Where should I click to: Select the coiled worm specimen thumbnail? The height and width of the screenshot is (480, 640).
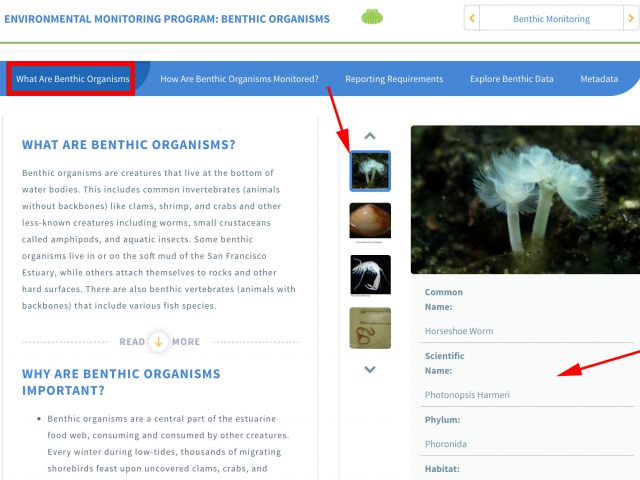370,328
